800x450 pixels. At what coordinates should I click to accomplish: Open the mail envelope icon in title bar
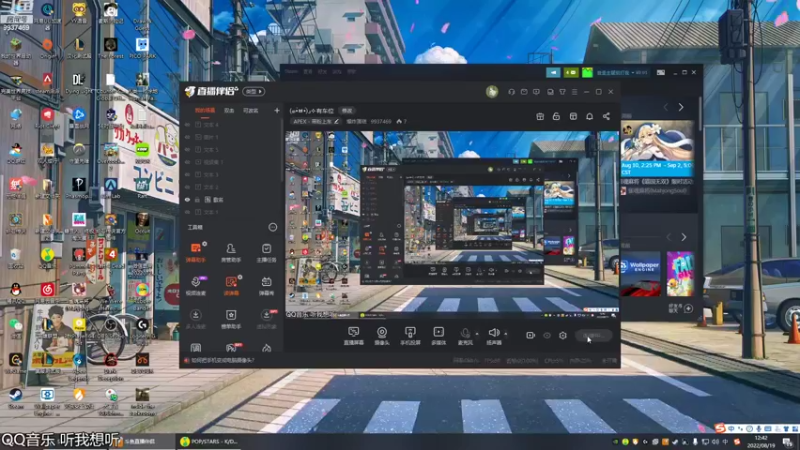[524, 92]
